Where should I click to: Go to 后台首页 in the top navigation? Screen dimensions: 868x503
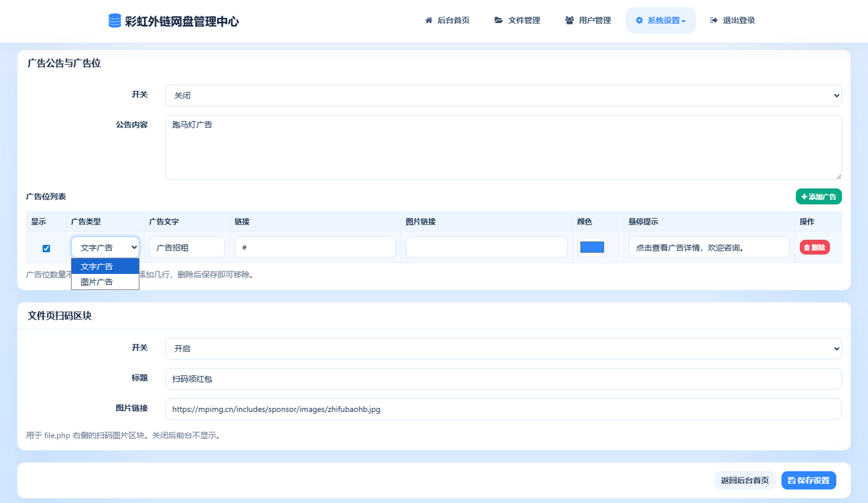447,21
